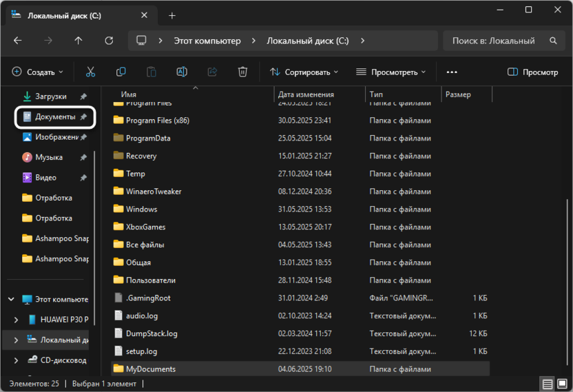Expand the HUAWEI P30 tree node

coord(17,320)
